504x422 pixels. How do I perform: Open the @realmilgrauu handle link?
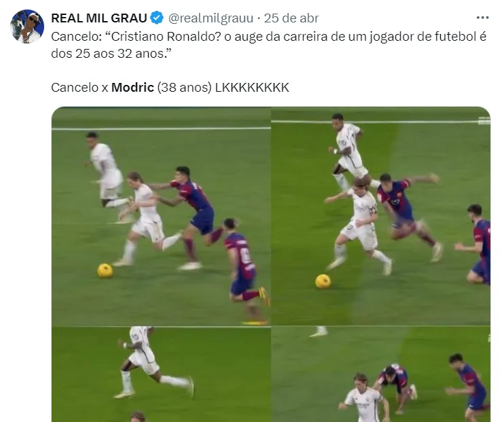211,18
